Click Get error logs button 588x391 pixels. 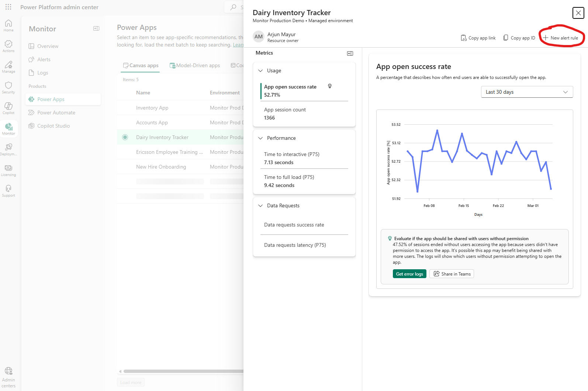coord(409,274)
